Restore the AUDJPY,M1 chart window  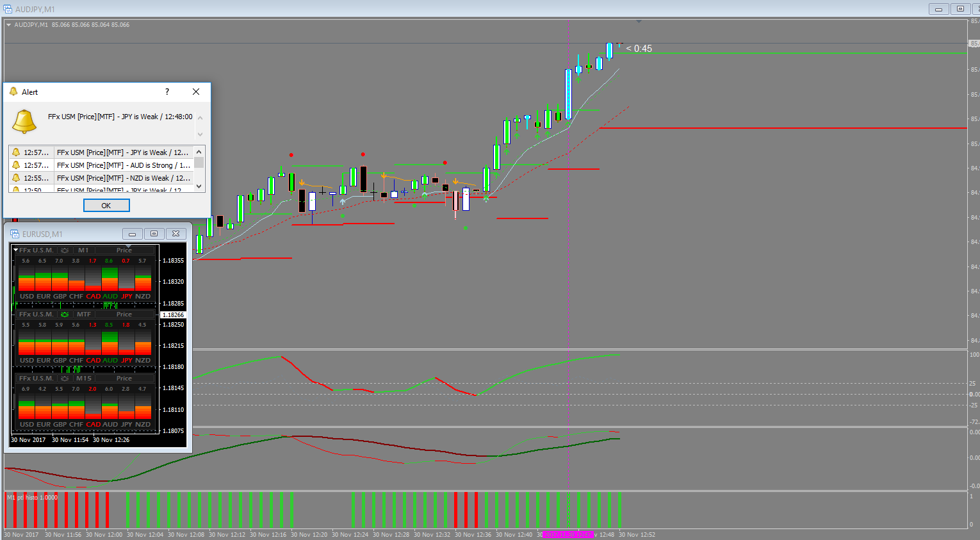pos(960,9)
